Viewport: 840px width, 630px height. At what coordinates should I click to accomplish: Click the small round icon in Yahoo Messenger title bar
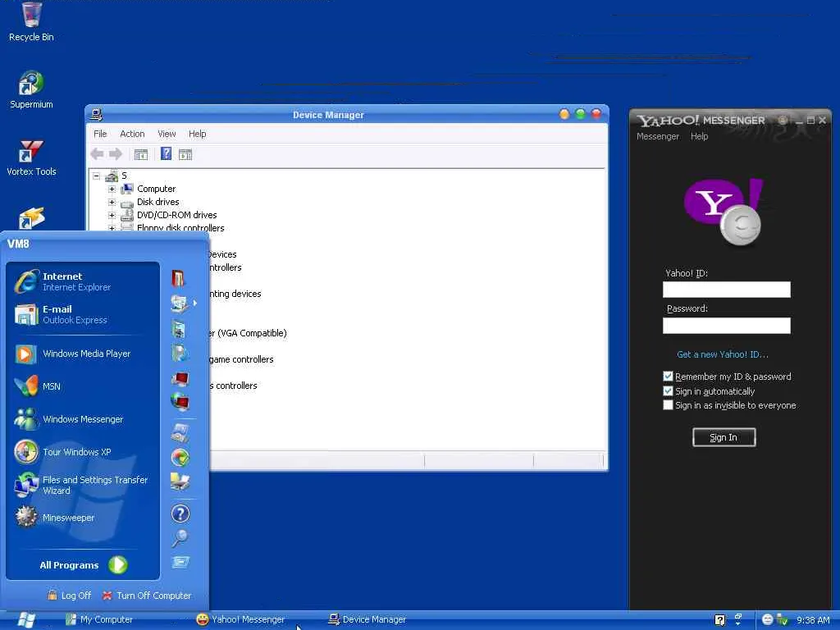pyautogui.click(x=783, y=120)
